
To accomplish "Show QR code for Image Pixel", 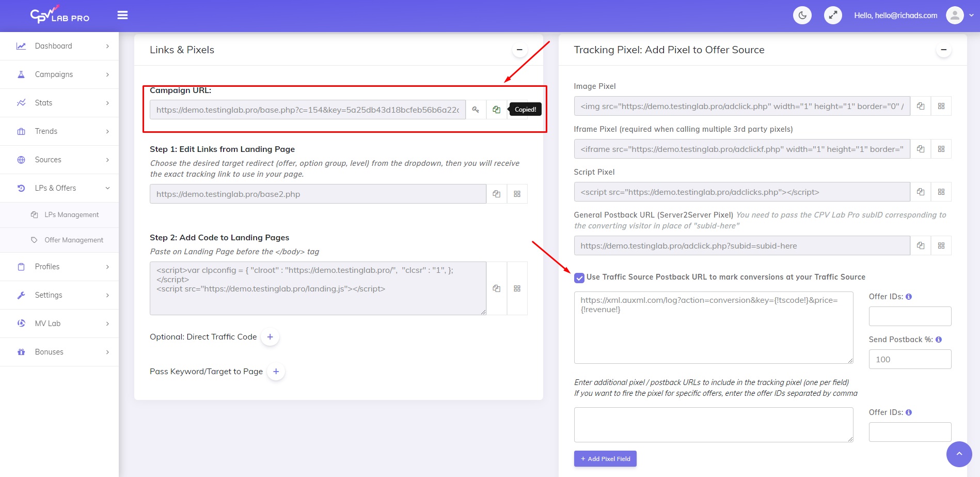I will pyautogui.click(x=941, y=106).
